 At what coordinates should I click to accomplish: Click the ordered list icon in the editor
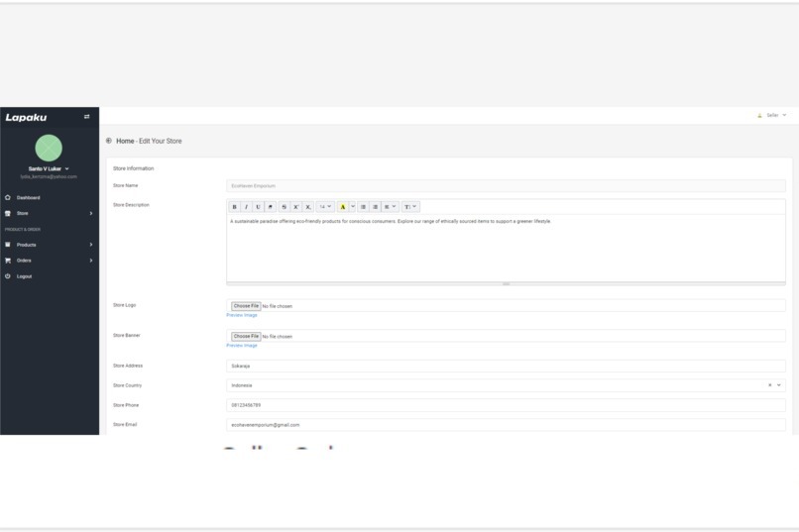[x=376, y=207]
